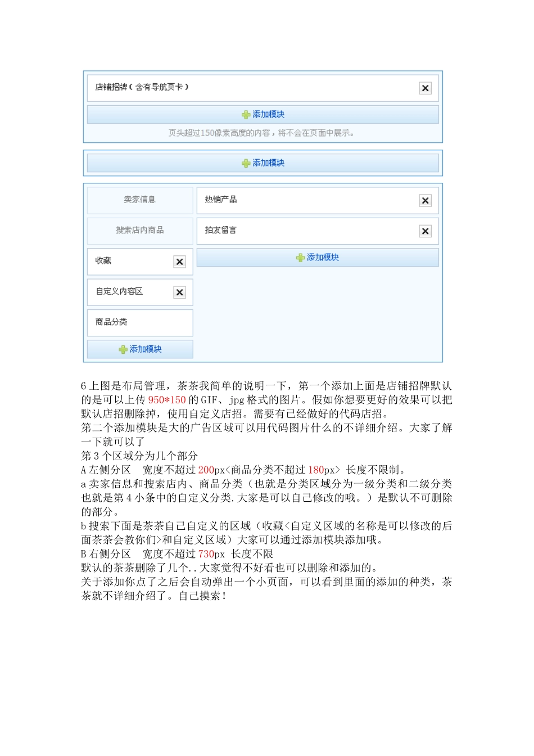Viewport: 534px width, 756px height.
Task: Click the red 180 width value
Action: [316, 470]
